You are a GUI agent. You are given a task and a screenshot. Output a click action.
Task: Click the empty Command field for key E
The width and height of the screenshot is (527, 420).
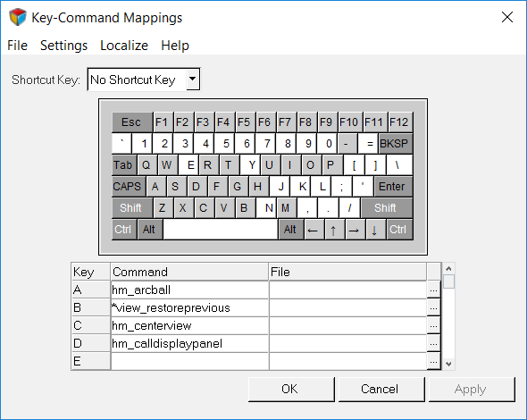(x=189, y=361)
